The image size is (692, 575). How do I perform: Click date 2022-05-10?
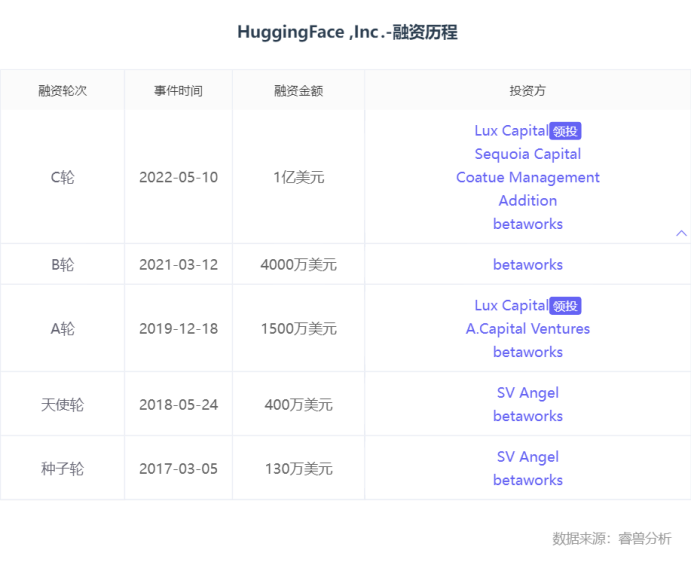(x=178, y=177)
